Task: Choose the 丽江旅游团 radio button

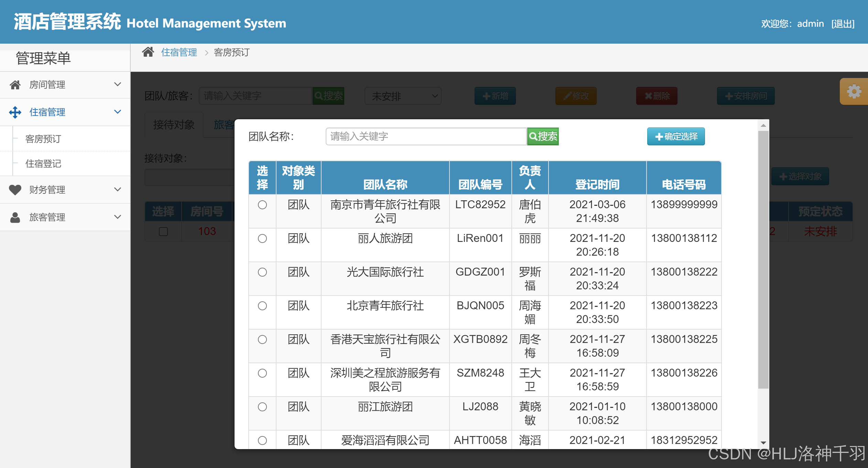Action: click(262, 407)
